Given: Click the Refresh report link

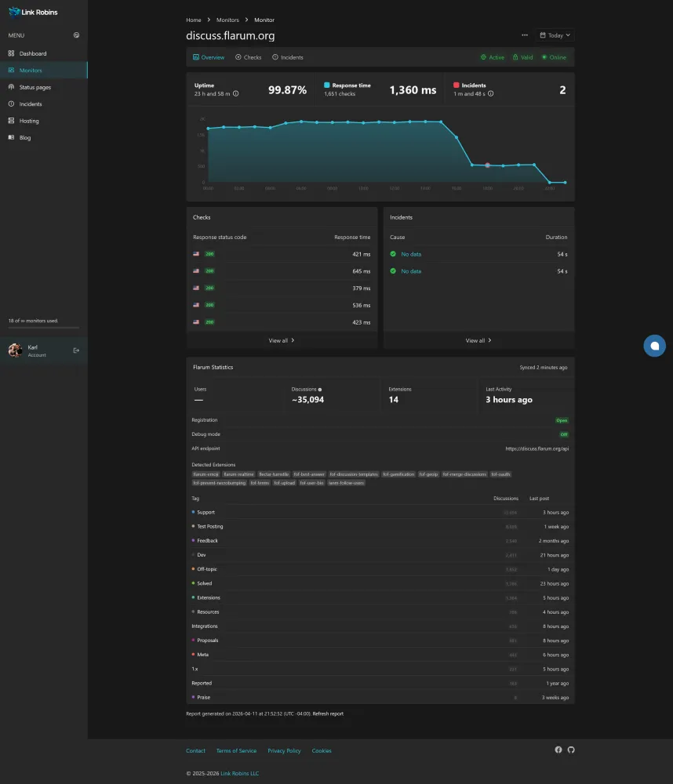Looking at the screenshot, I should pos(328,714).
